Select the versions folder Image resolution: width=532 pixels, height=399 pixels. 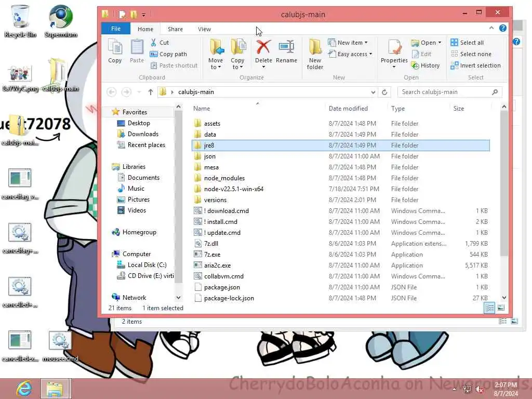(340, 200)
